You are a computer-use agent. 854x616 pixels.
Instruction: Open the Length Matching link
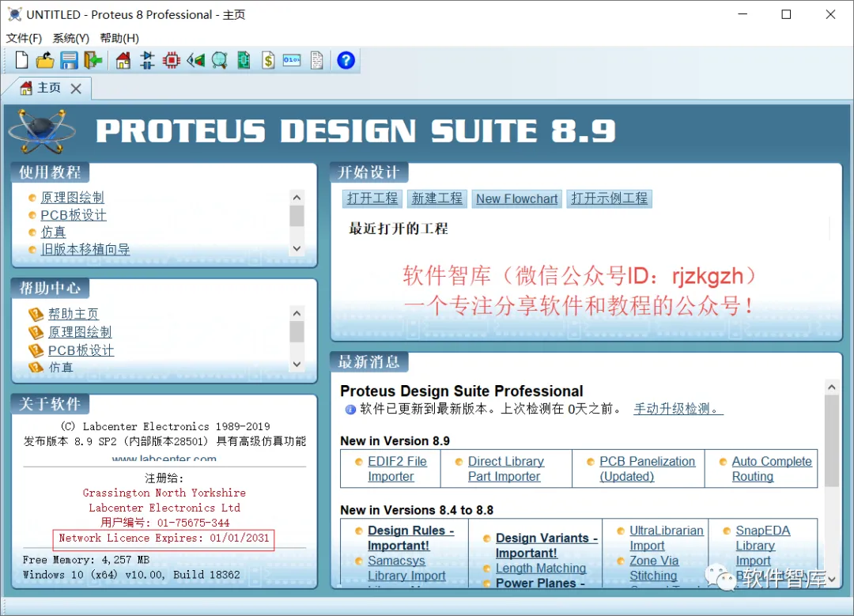pos(540,568)
